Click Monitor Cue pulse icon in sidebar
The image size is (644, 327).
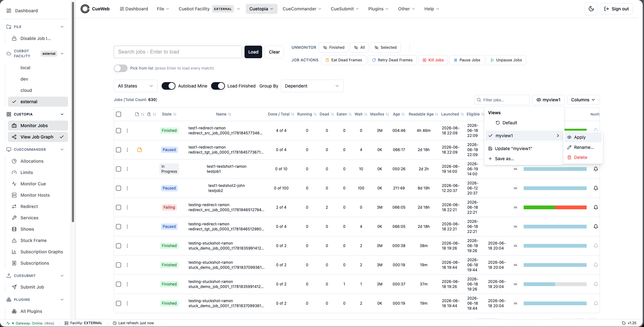pyautogui.click(x=14, y=184)
